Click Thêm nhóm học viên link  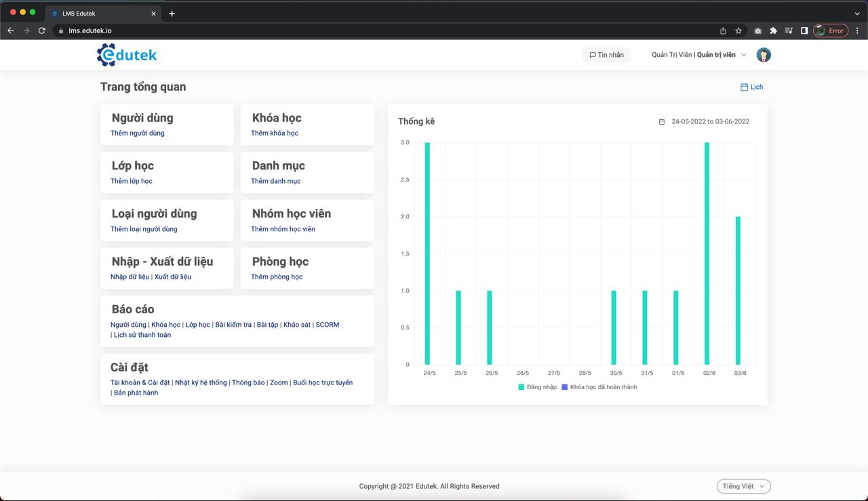[283, 229]
